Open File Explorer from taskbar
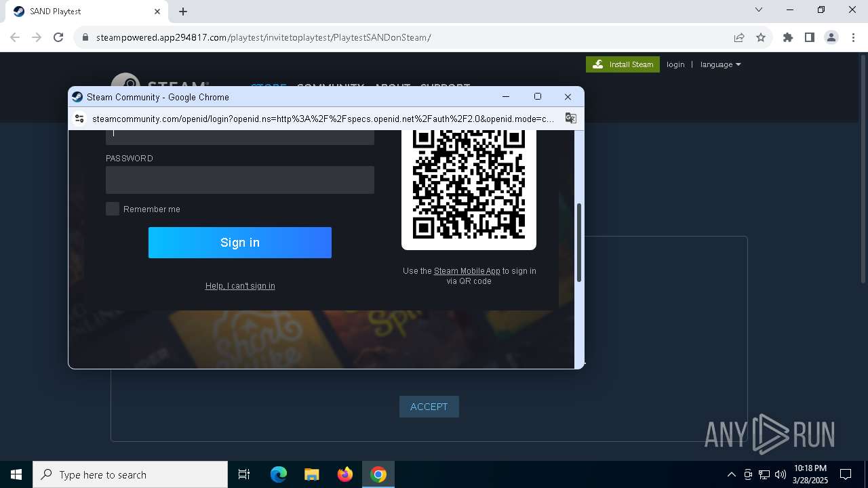Screen dimensions: 868x488 [312, 474]
